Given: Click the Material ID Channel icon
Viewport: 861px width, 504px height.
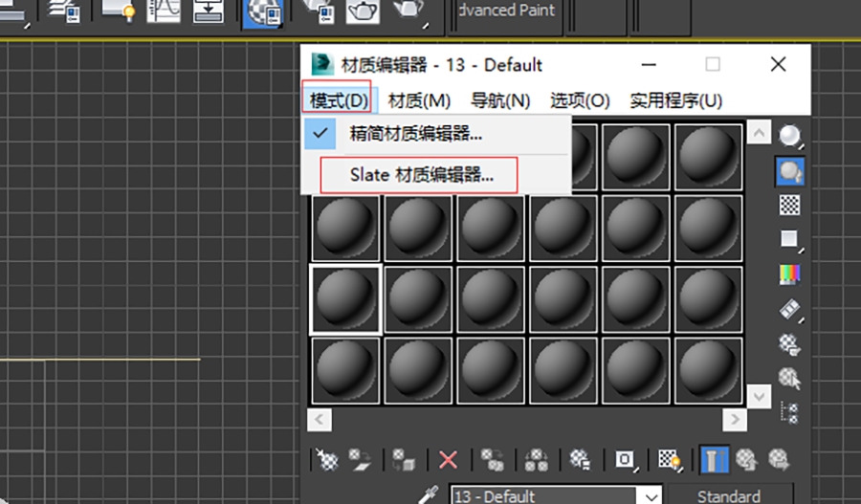Looking at the screenshot, I should tap(625, 459).
